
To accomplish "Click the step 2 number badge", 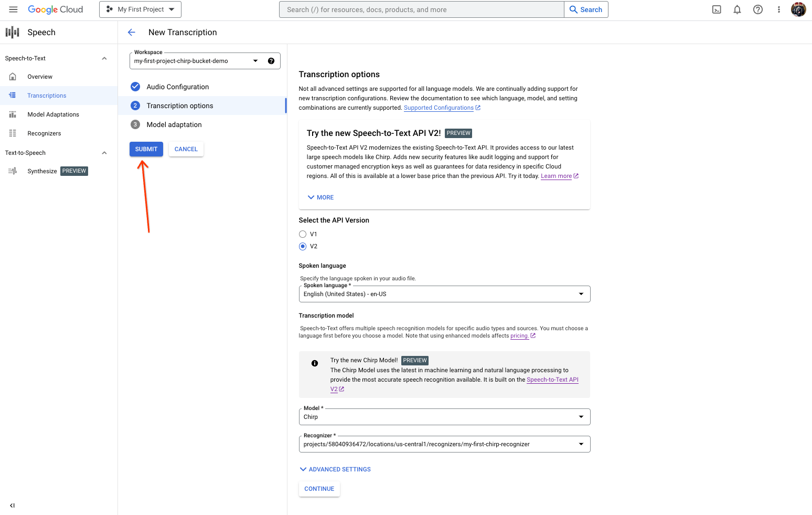I will (x=135, y=106).
